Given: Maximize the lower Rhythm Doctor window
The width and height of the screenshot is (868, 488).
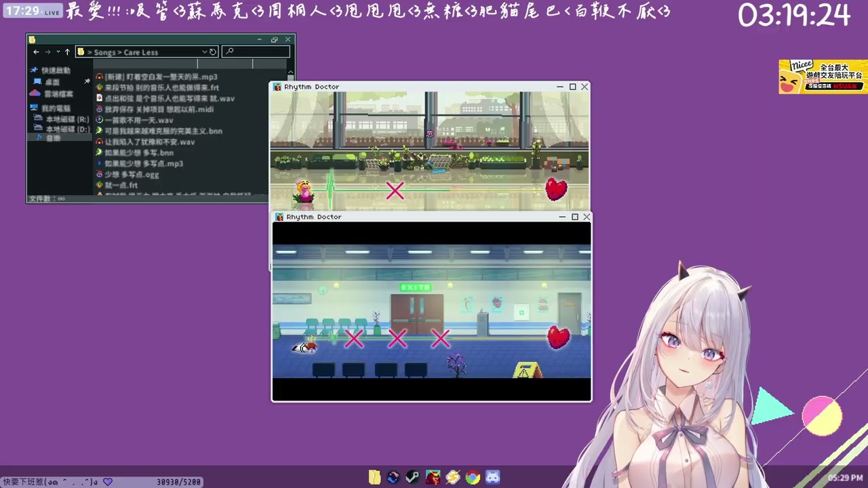Looking at the screenshot, I should 574,217.
